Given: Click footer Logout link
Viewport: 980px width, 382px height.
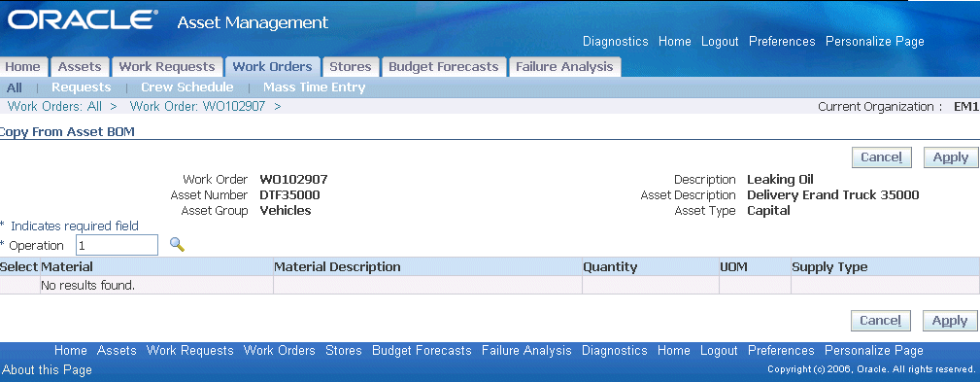Looking at the screenshot, I should click(719, 351).
